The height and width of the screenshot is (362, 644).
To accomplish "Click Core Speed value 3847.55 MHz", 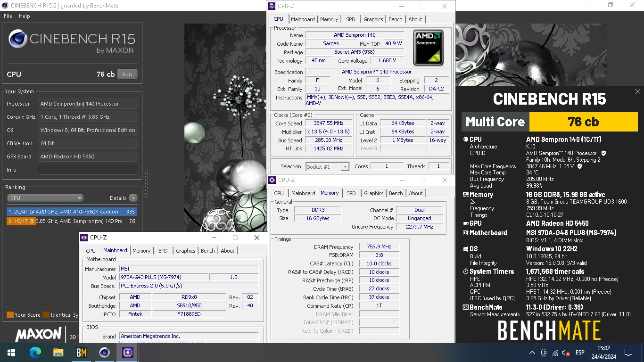I will pos(329,123).
